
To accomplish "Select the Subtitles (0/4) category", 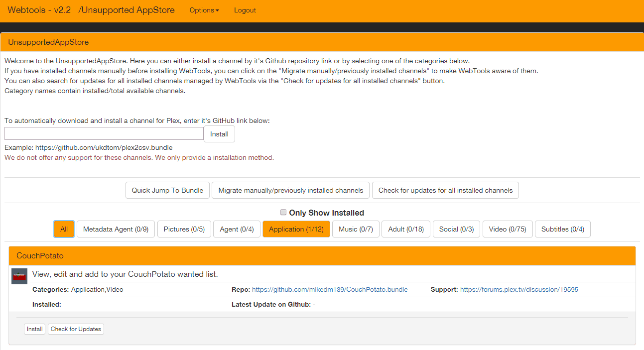I will [563, 229].
